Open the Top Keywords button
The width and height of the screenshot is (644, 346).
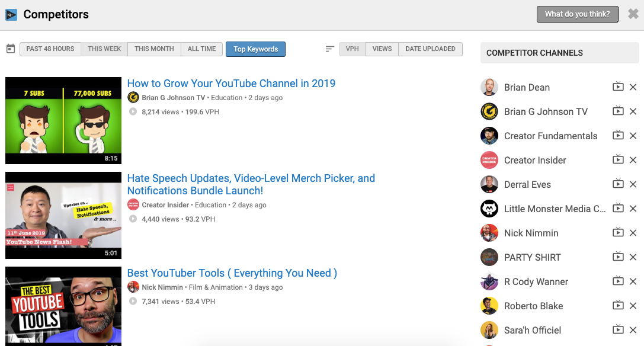pos(255,49)
